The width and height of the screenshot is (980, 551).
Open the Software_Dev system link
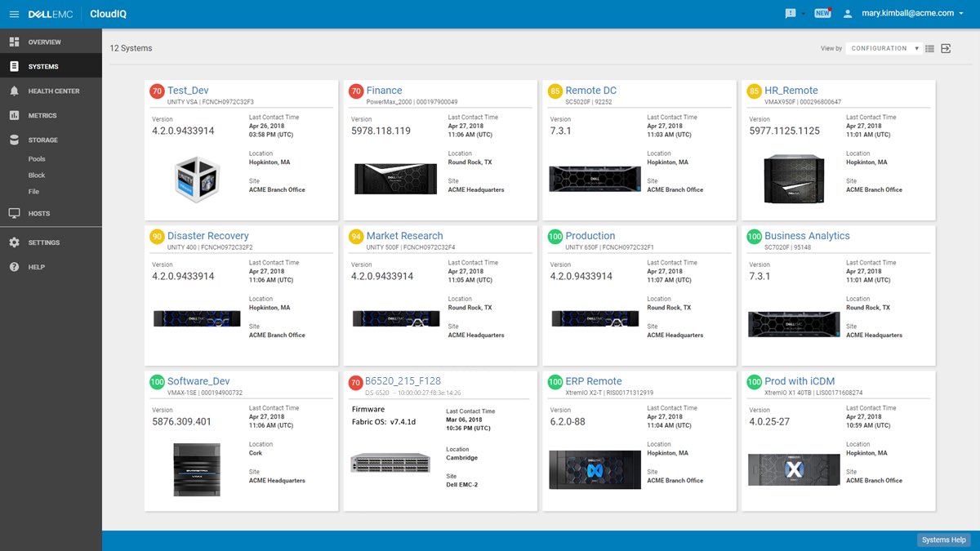198,381
